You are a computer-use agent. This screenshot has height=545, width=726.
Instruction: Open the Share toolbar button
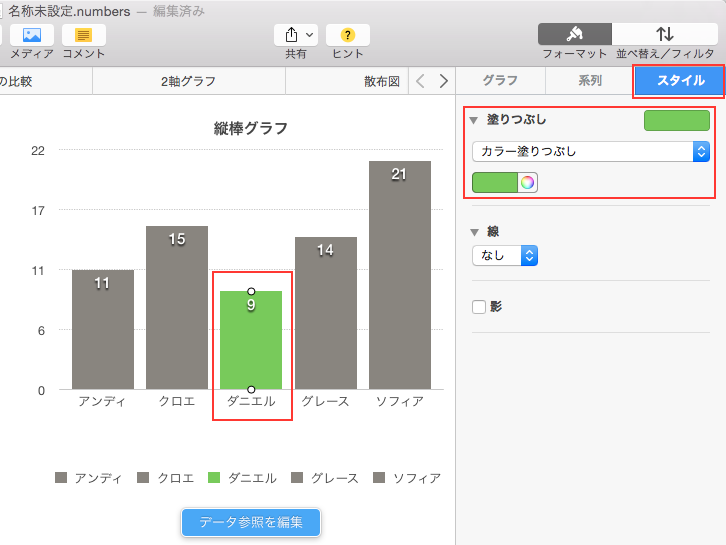(x=296, y=35)
